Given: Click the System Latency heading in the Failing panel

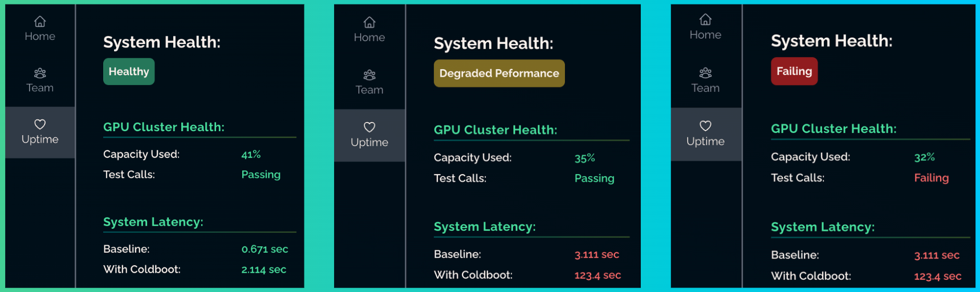Looking at the screenshot, I should 822,227.
